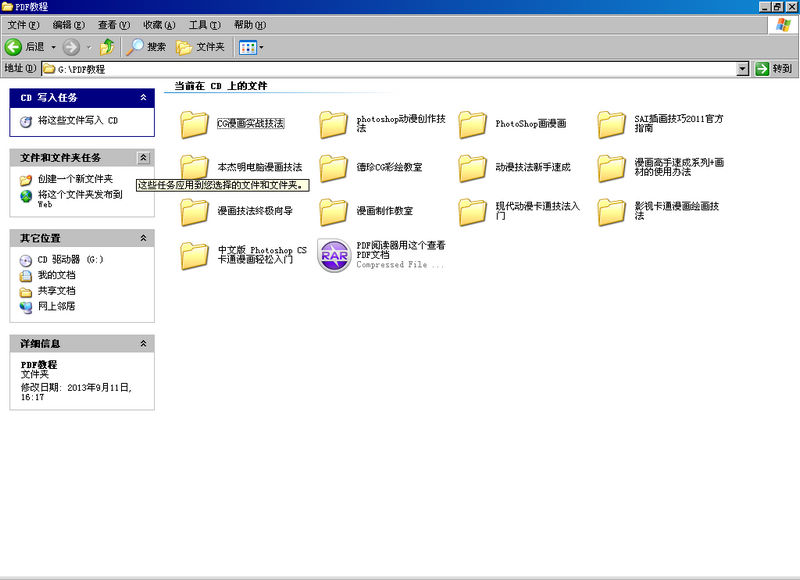Viewport: 800px width, 580px height.
Task: Select the 影视卡通漫画绘画技法 folder icon
Action: pyautogui.click(x=612, y=211)
